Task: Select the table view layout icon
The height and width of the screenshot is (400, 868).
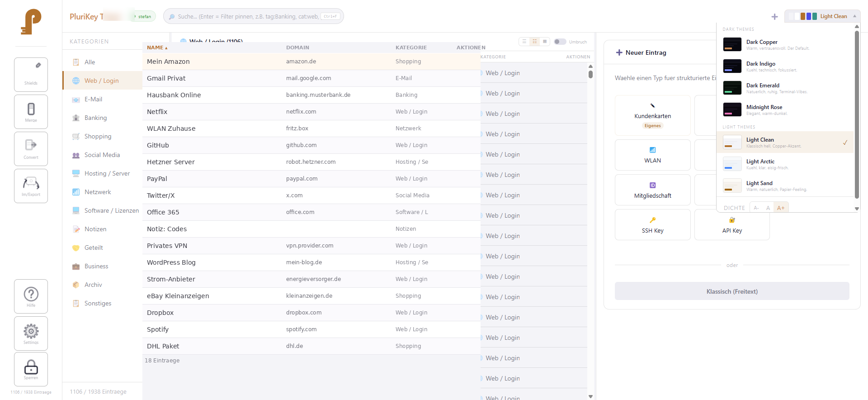Action: [x=545, y=42]
